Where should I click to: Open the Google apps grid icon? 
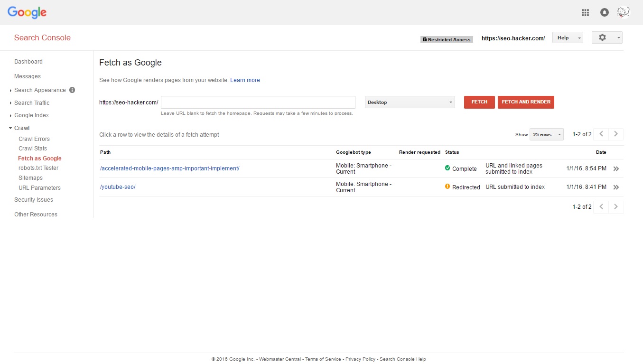tap(585, 13)
